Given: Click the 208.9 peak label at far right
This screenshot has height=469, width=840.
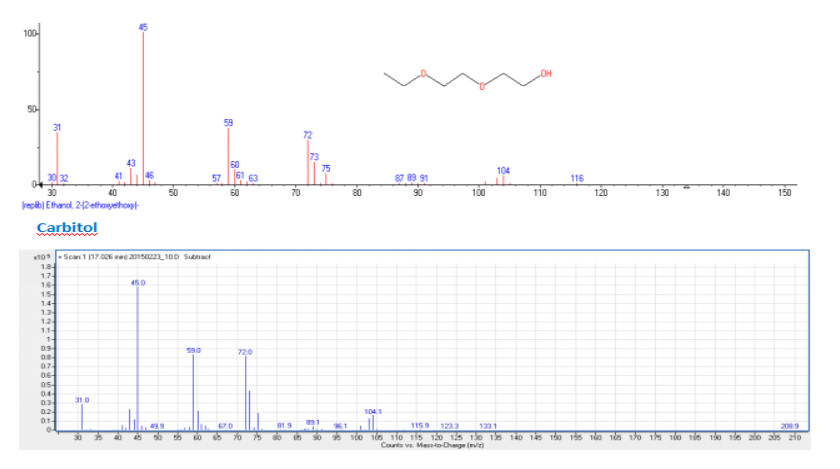Looking at the screenshot, I should (789, 425).
